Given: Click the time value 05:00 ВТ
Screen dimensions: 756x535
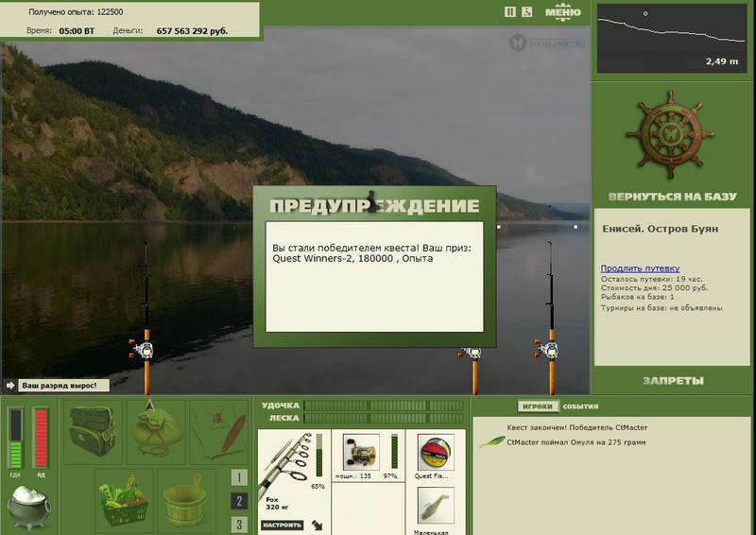Looking at the screenshot, I should [77, 31].
